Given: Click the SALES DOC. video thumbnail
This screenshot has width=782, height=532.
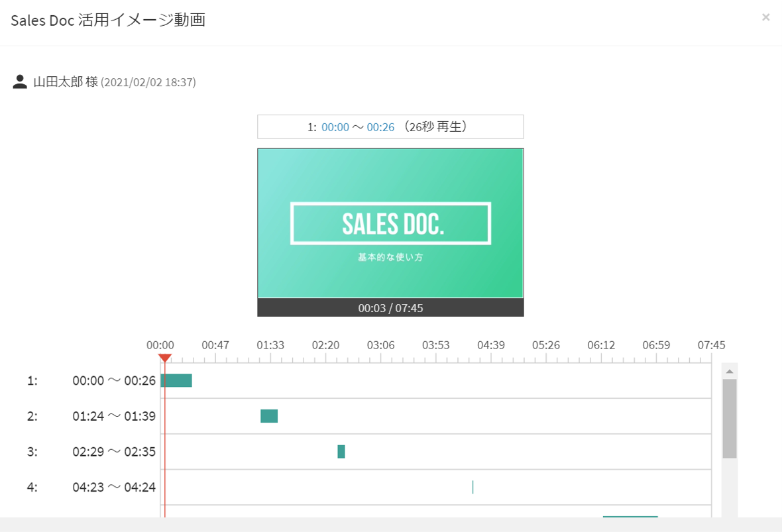Looking at the screenshot, I should click(390, 223).
